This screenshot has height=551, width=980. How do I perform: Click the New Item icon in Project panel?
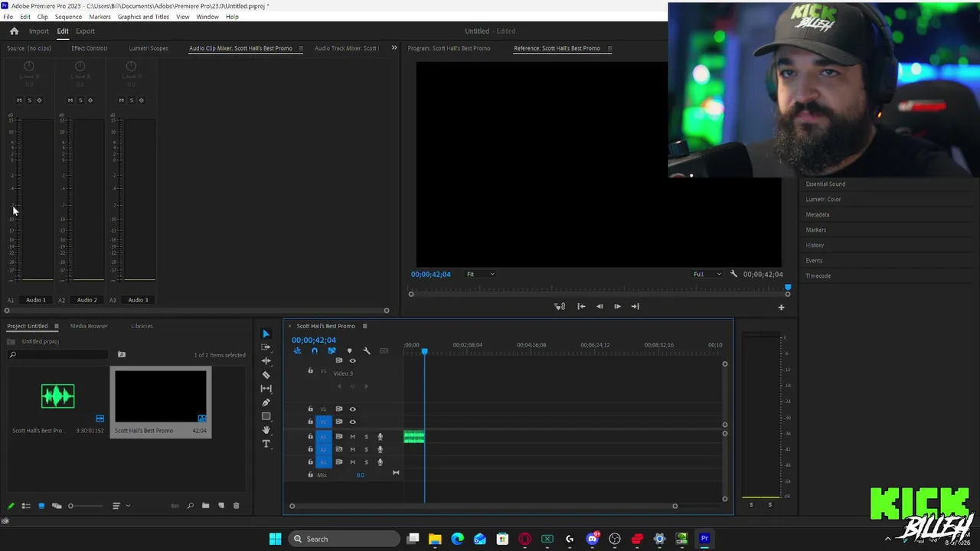221,506
